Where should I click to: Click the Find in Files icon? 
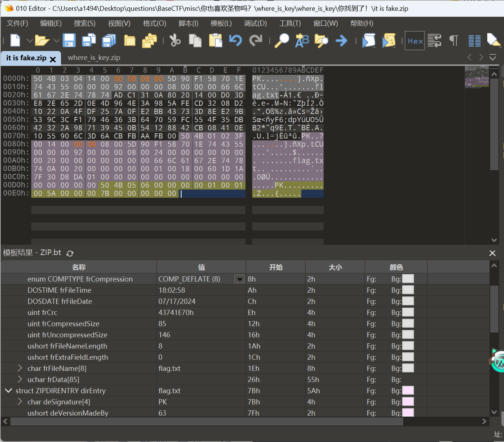pos(321,40)
